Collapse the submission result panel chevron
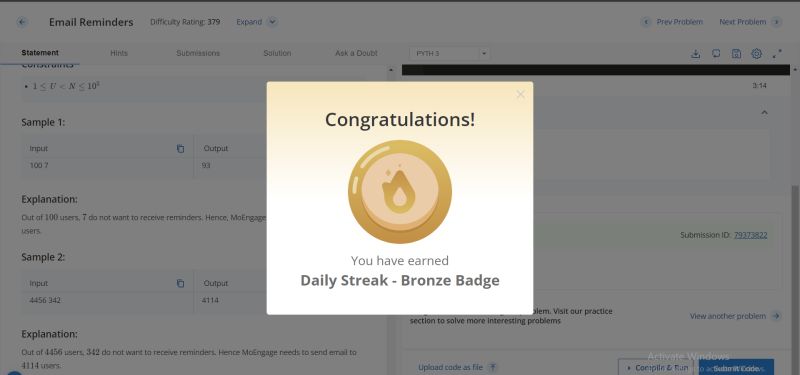800x375 pixels. coord(764,112)
